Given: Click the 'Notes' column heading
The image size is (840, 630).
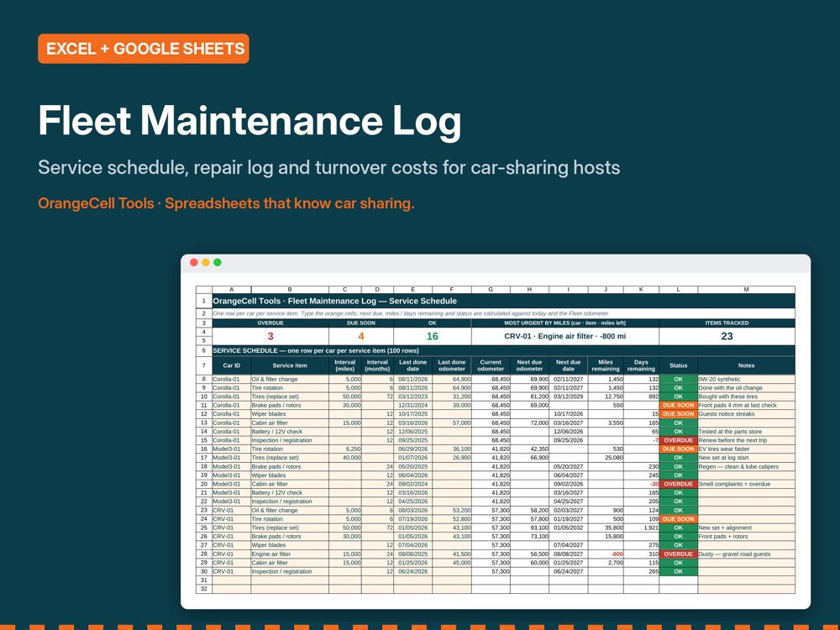Looking at the screenshot, I should [746, 365].
